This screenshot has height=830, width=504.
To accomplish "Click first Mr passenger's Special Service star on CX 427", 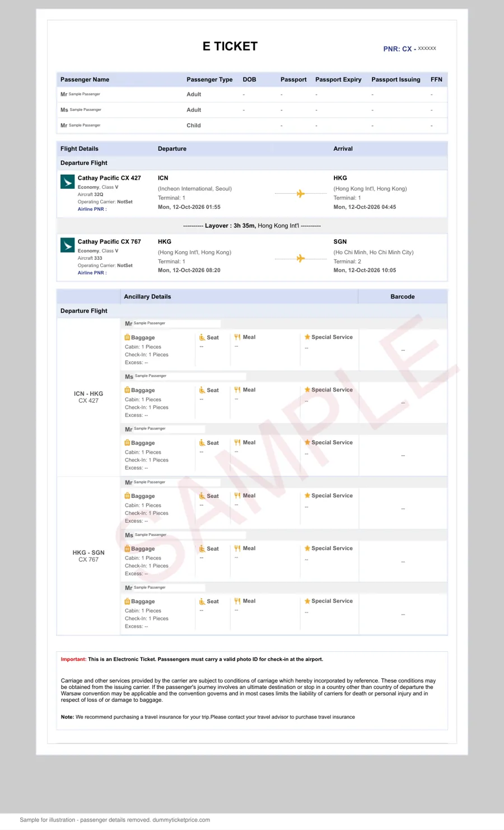I will coord(307,337).
